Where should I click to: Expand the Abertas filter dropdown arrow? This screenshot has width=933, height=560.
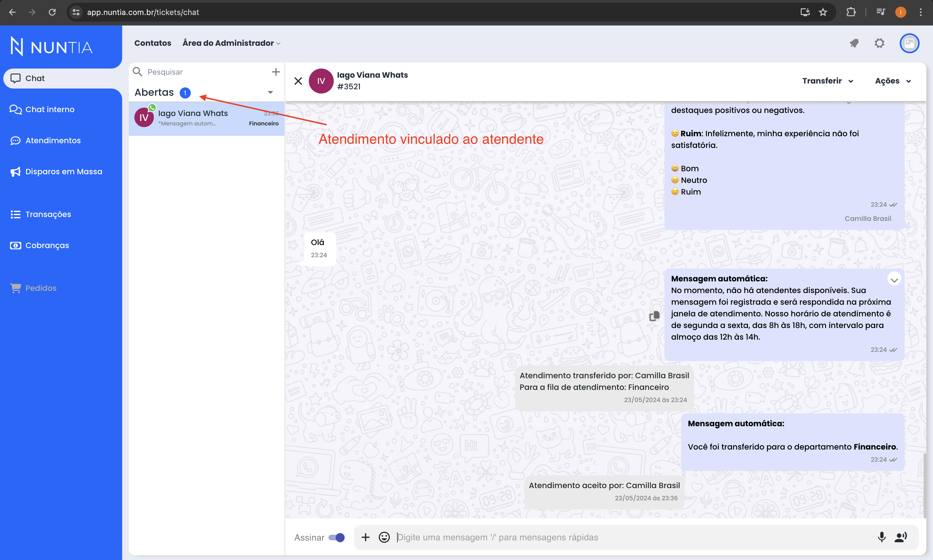pyautogui.click(x=270, y=92)
